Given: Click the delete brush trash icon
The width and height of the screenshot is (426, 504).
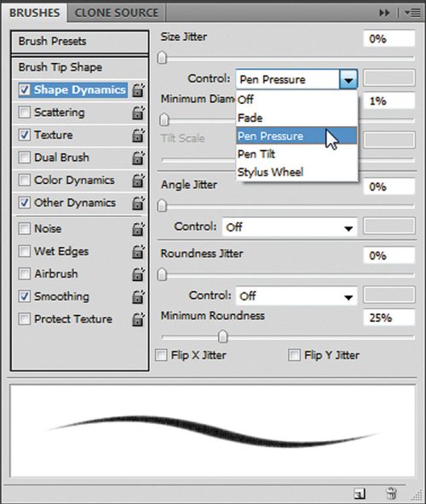Looking at the screenshot, I should coord(391,493).
